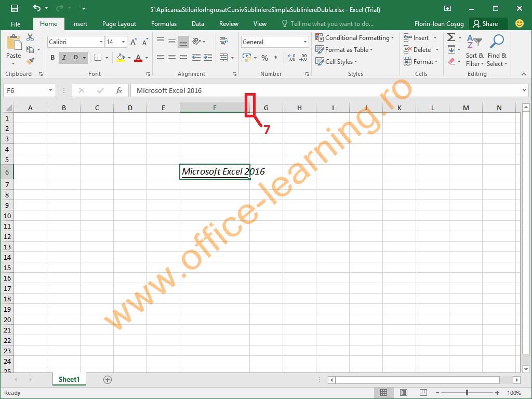Decrease indent in the cell
This screenshot has width=532, height=399.
tap(196, 58)
